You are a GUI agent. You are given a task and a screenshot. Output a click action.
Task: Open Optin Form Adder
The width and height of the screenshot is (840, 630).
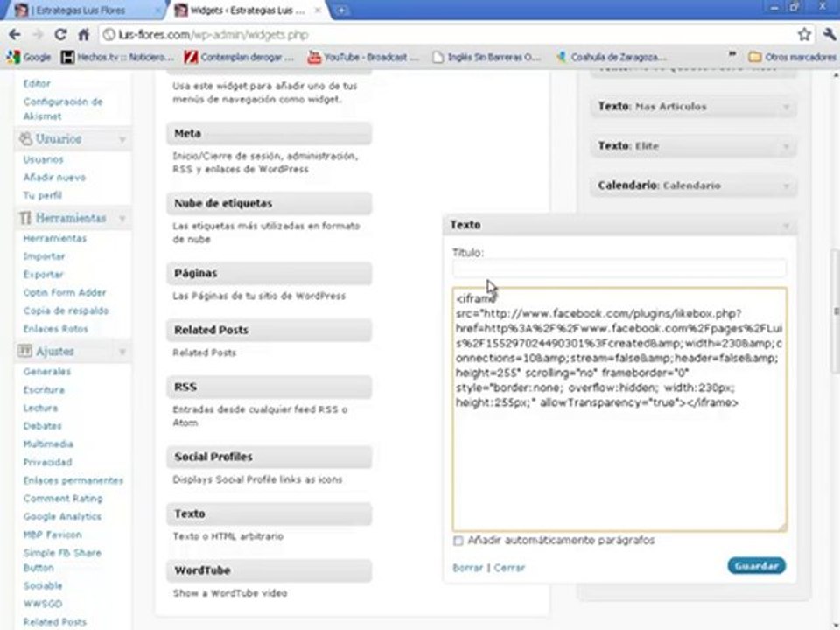65,293
